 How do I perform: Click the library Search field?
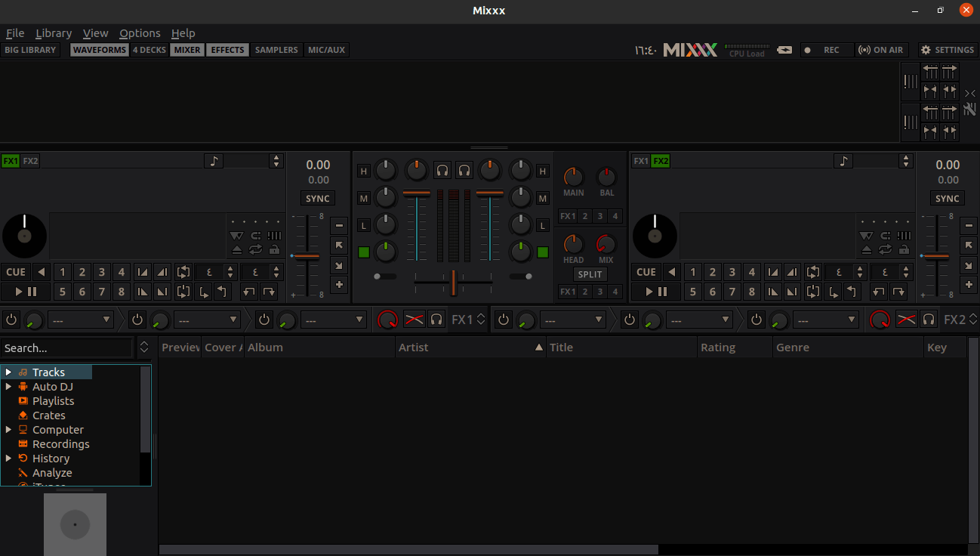[x=66, y=348]
